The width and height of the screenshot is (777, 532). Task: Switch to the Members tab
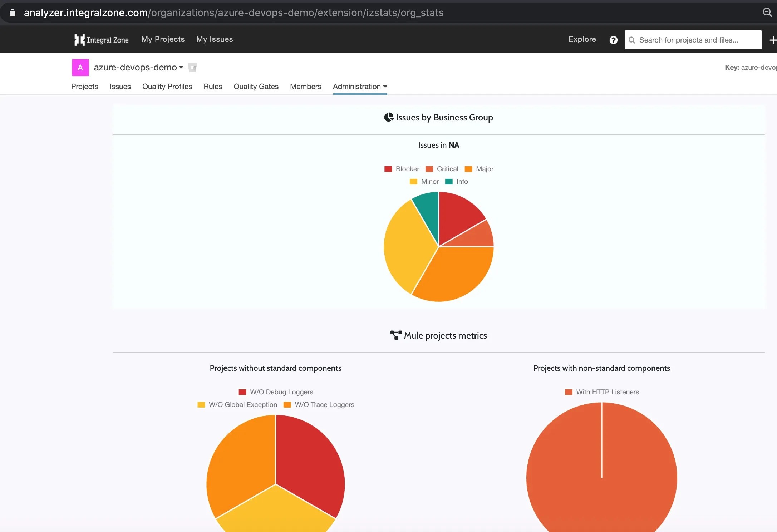click(x=305, y=87)
